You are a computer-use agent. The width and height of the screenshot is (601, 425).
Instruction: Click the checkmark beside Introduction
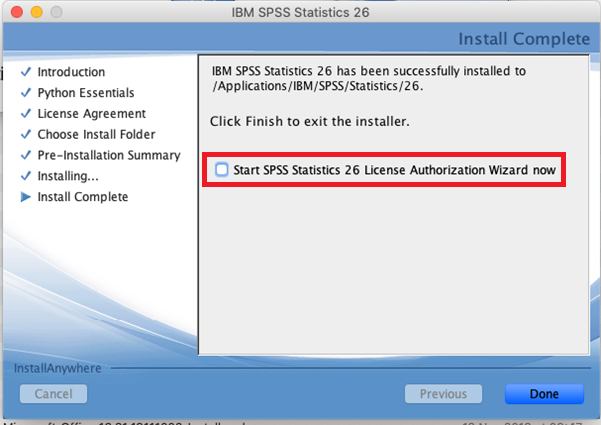(26, 72)
